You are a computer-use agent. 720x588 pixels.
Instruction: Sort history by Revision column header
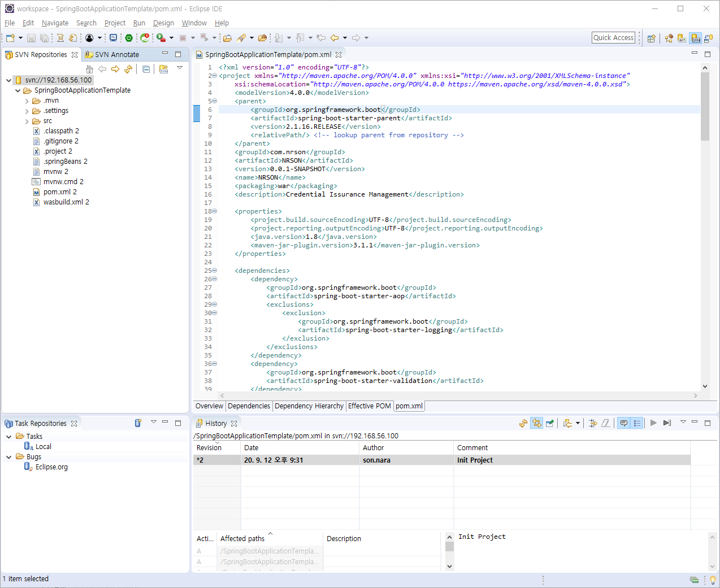[x=216, y=448]
